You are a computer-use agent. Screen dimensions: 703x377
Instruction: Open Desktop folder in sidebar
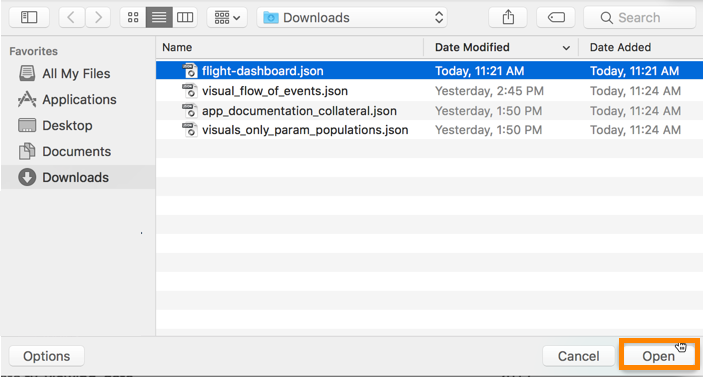pos(56,126)
